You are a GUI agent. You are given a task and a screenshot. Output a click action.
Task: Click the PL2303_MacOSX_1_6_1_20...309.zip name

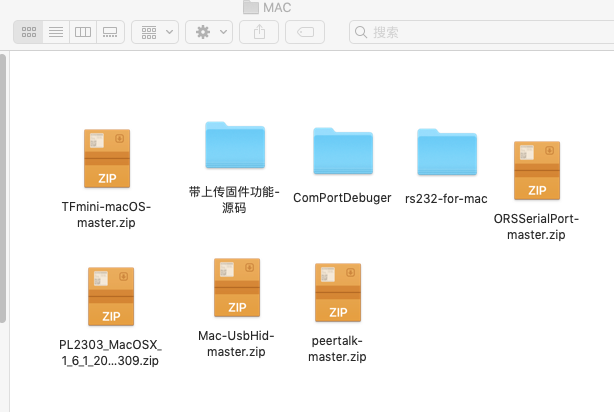click(x=110, y=352)
